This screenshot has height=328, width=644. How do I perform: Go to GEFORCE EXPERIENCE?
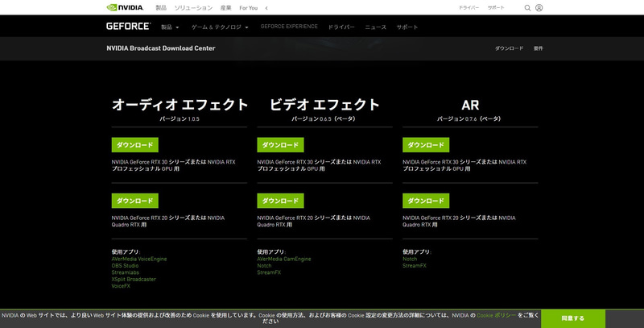pos(289,27)
